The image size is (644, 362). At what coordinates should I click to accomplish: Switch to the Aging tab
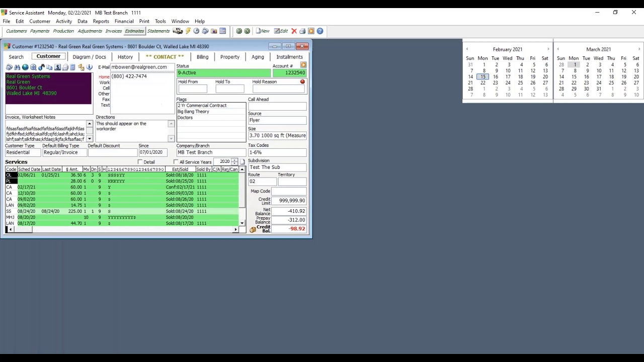click(x=258, y=57)
